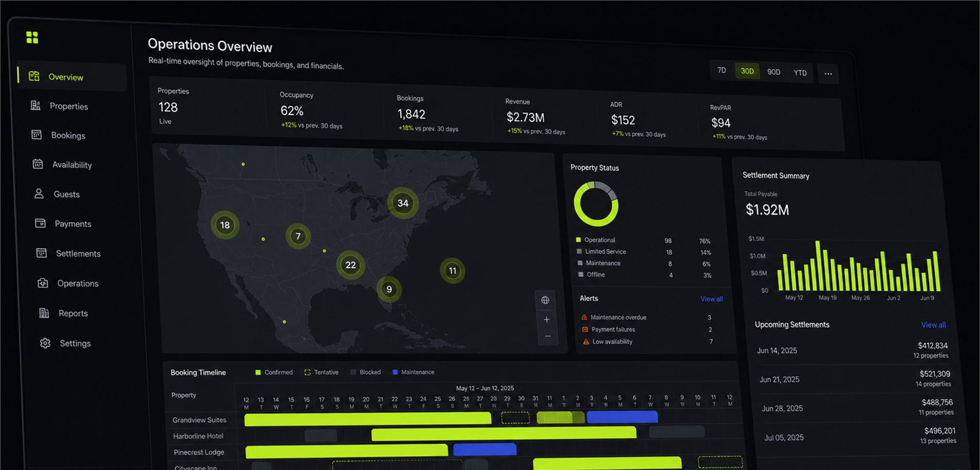Viewport: 980px width, 470px height.
Task: Click the Limited Service status legend row
Action: click(x=644, y=252)
